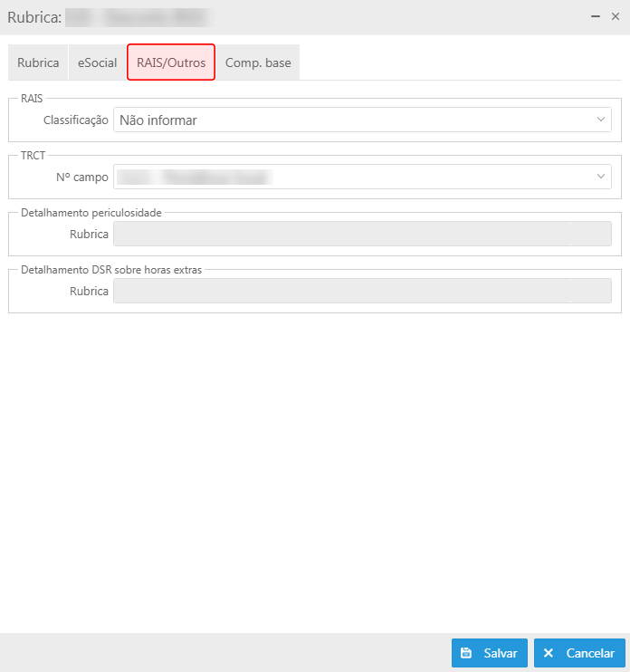Click the Nº campo field label
This screenshot has height=672, width=630.
click(82, 177)
